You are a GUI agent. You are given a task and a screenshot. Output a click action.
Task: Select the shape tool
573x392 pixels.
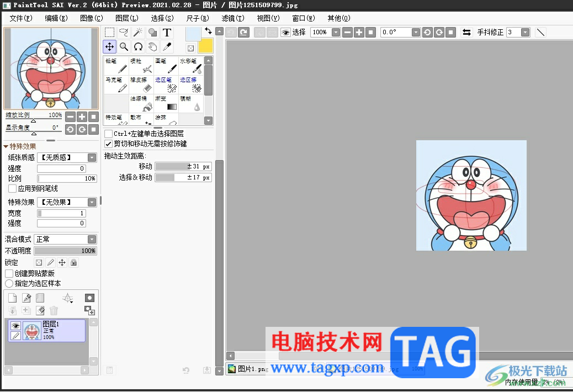click(x=152, y=33)
